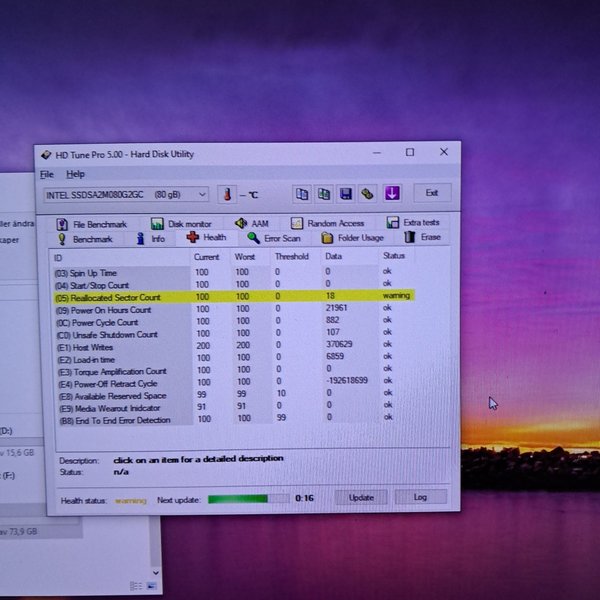Screen dimensions: 600x600
Task: Click the Worst column header
Action: [245, 256]
